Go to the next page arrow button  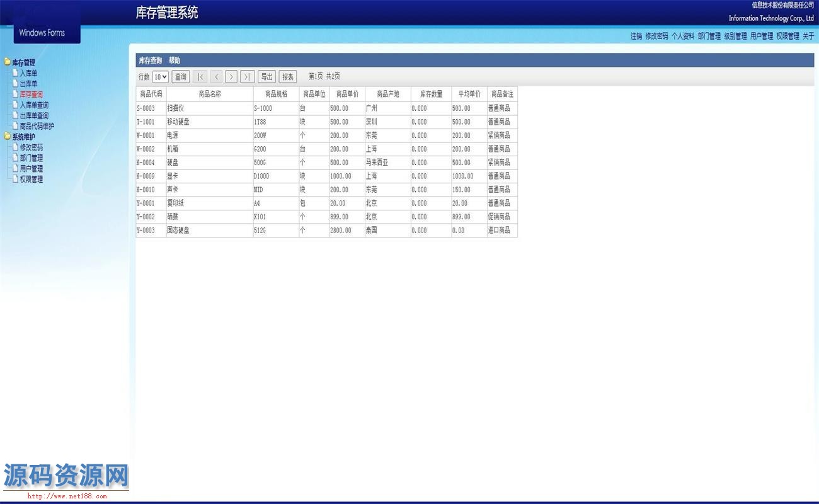tap(231, 77)
